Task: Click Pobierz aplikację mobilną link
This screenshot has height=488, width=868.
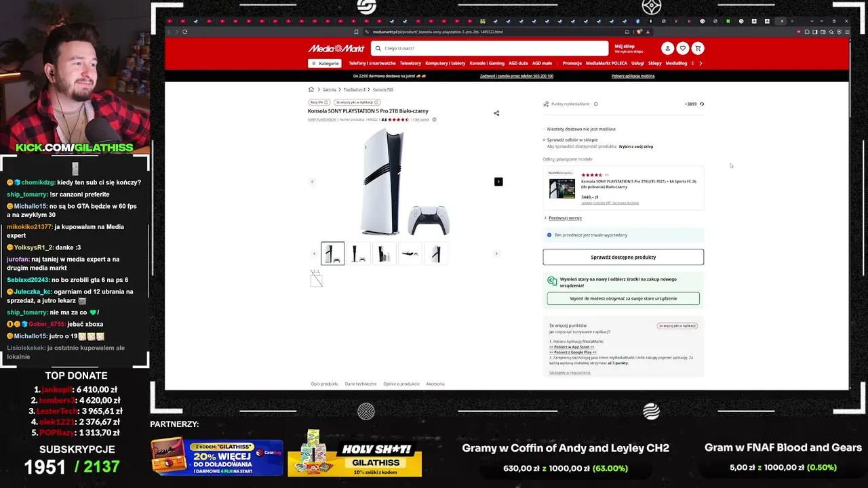Action: tap(633, 77)
